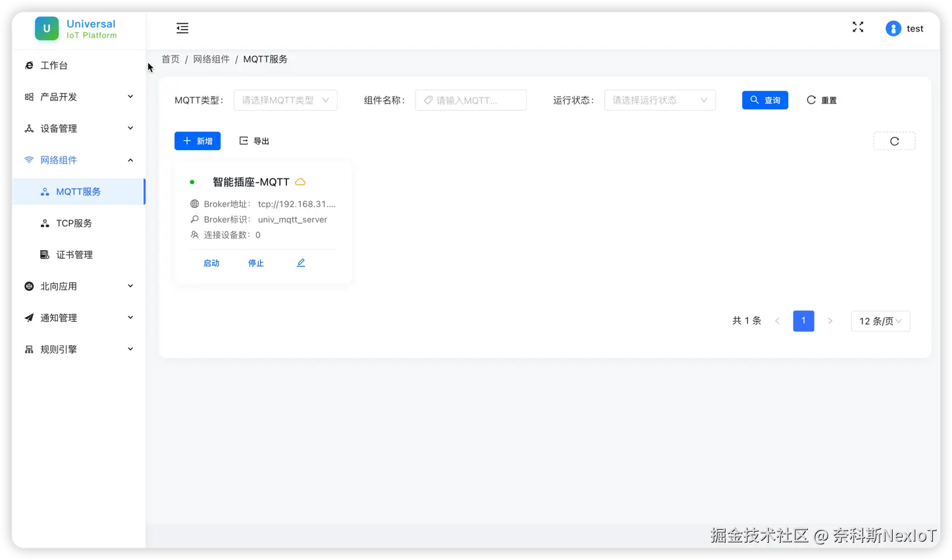The image size is (952, 560).
Task: Click the cloud icon beside 智能插座-MQTT
Action: click(300, 182)
